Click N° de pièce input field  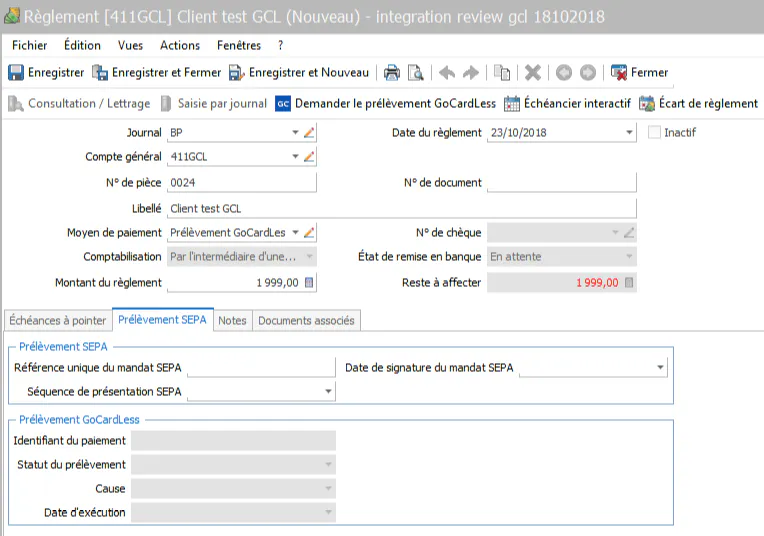pyautogui.click(x=242, y=183)
